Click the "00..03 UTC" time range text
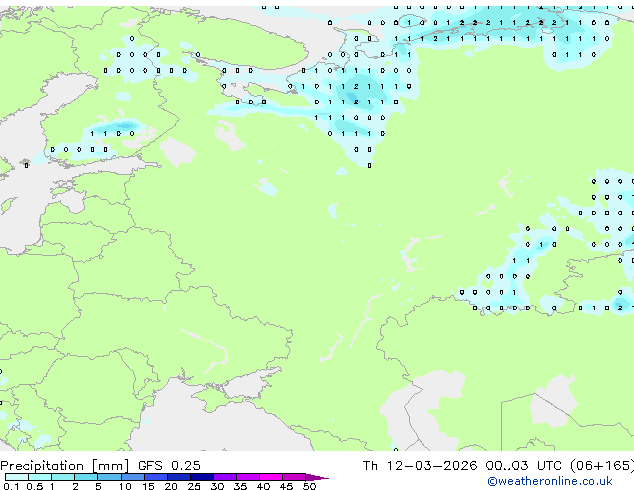634x490 pixels. [x=524, y=466]
